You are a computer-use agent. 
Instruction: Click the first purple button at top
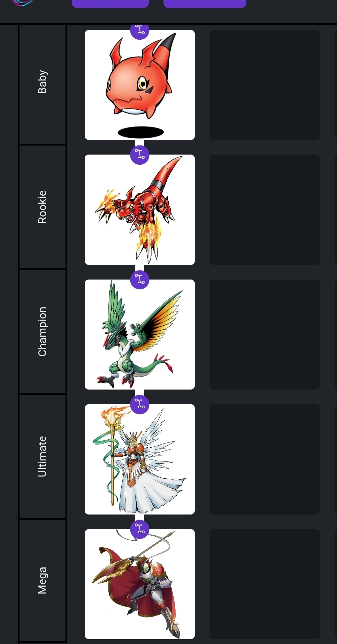(110, 3)
